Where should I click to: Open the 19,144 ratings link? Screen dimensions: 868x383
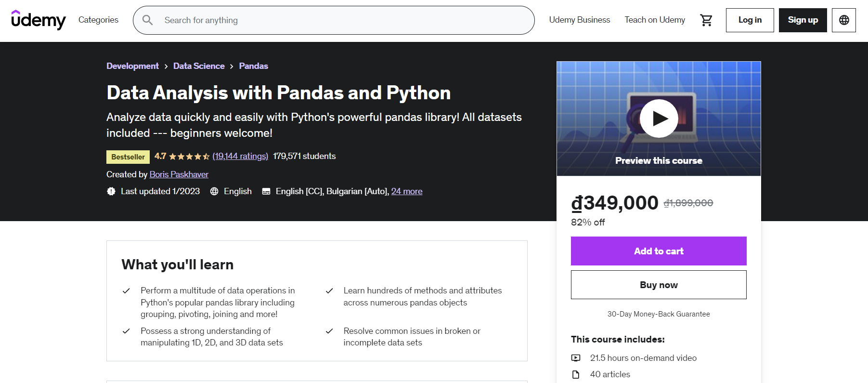[240, 156]
